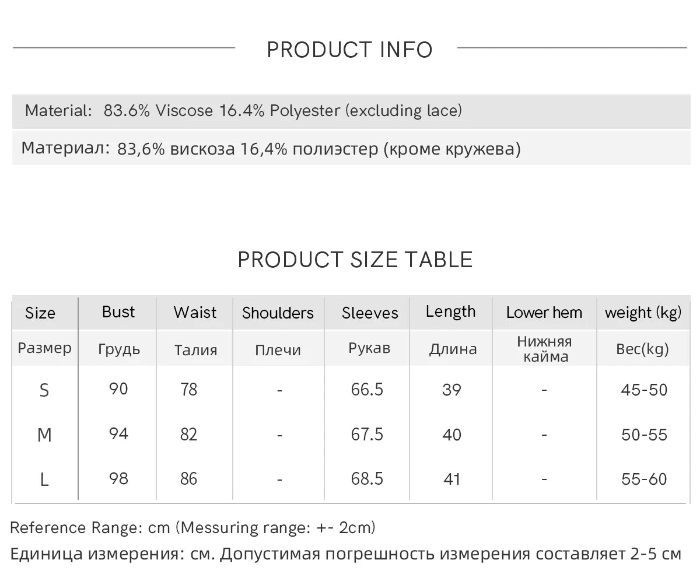Click the Shoulders column header

pos(278,313)
